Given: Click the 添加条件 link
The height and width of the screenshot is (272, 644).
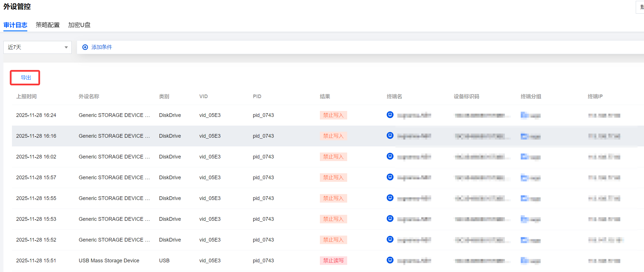Looking at the screenshot, I should (102, 47).
